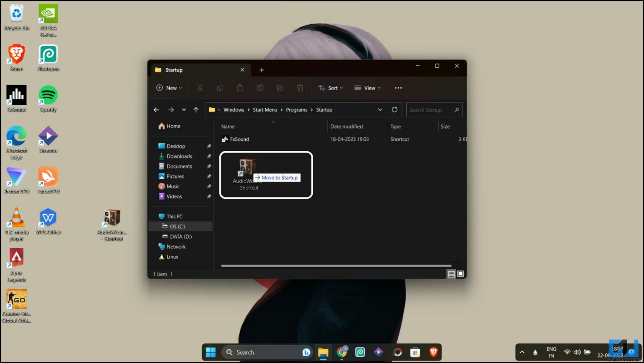The image size is (644, 363).
Task: Click the Share icon in the toolbar
Action: pos(280,88)
